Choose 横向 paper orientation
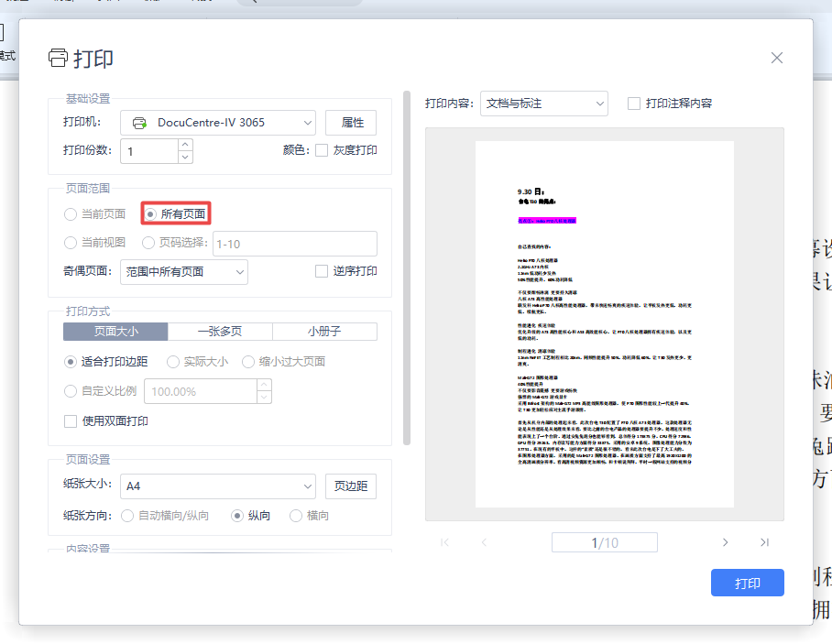 [296, 516]
